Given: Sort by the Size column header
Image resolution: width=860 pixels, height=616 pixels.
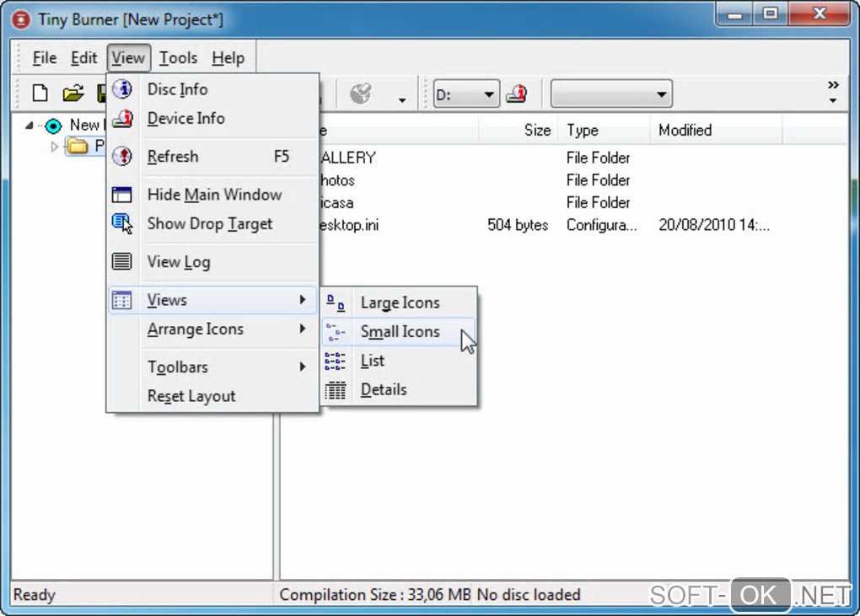Looking at the screenshot, I should point(519,130).
